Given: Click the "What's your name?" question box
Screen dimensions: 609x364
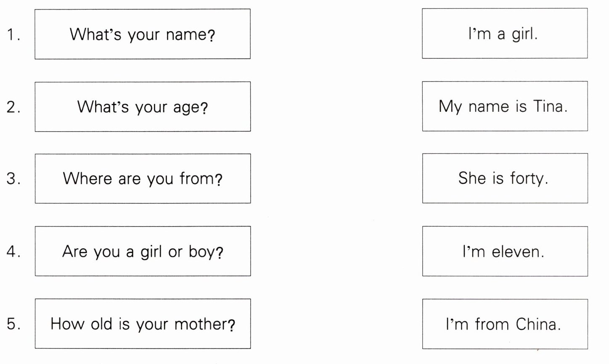Looking at the screenshot, I should coord(143,34).
